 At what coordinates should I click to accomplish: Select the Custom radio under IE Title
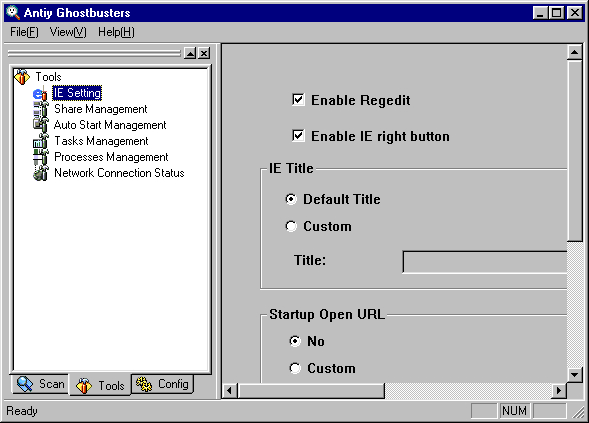pos(291,226)
